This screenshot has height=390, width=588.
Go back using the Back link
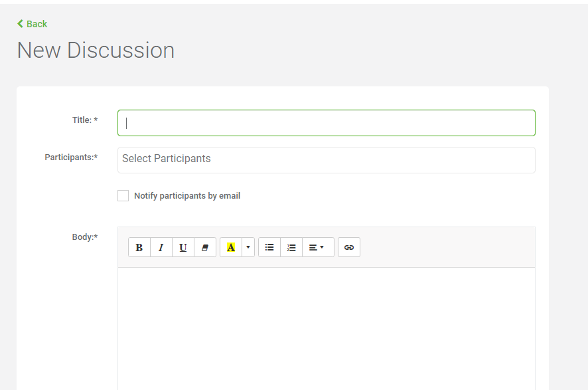(x=33, y=24)
